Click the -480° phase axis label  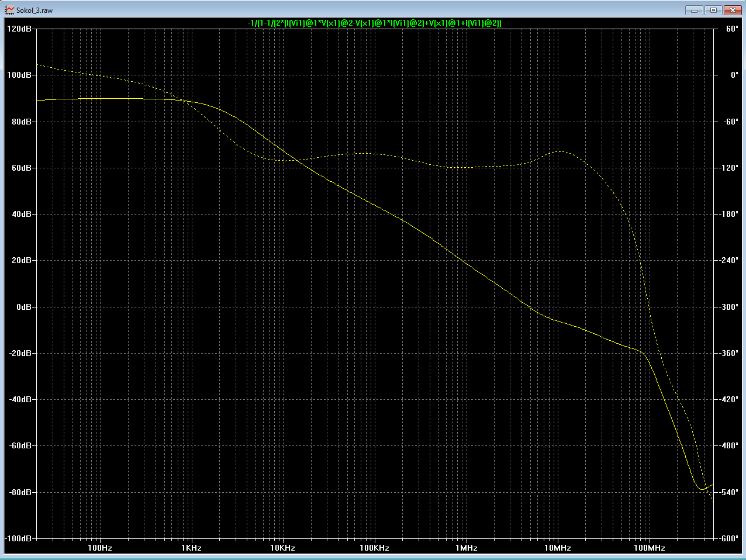click(729, 445)
